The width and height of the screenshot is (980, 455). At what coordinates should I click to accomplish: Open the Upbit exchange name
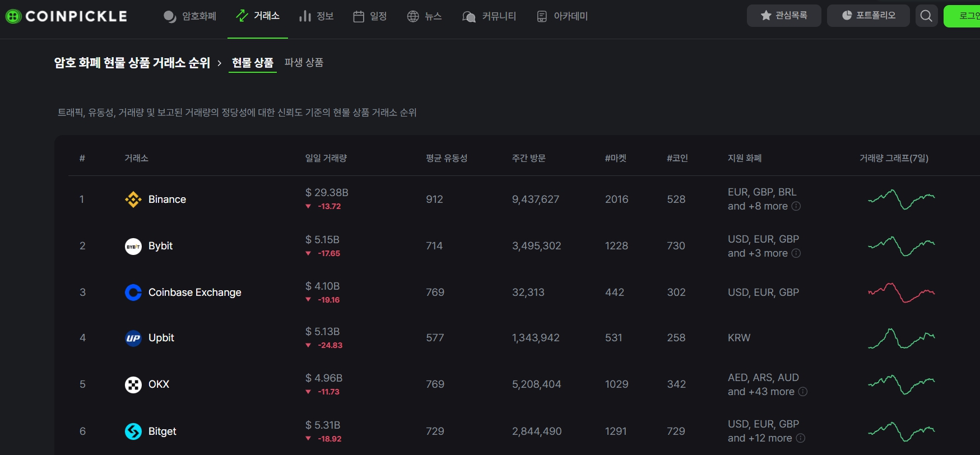161,338
